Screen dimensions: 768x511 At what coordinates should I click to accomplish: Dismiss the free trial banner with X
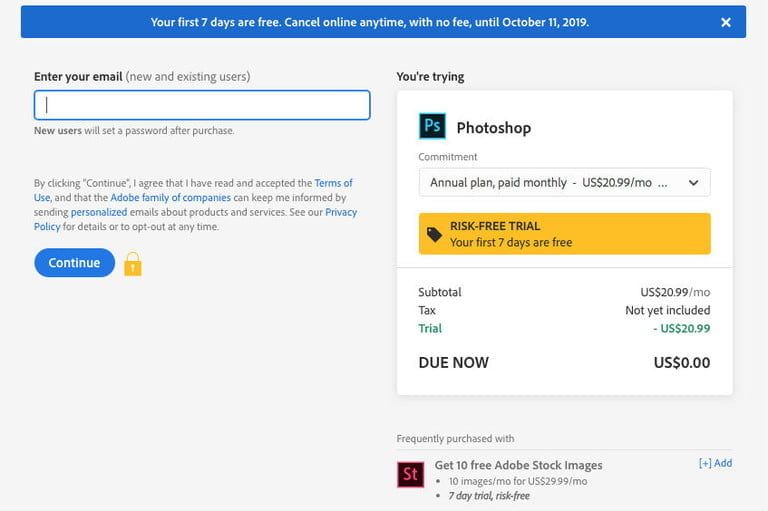tap(726, 22)
